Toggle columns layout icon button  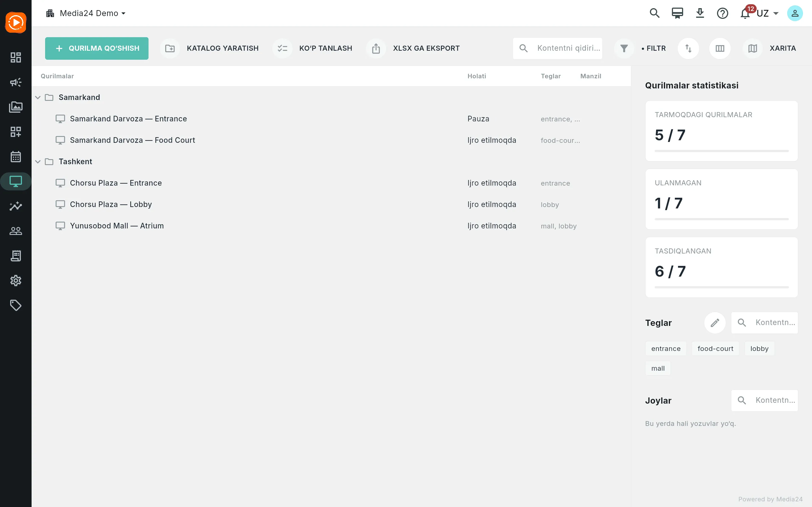click(720, 48)
